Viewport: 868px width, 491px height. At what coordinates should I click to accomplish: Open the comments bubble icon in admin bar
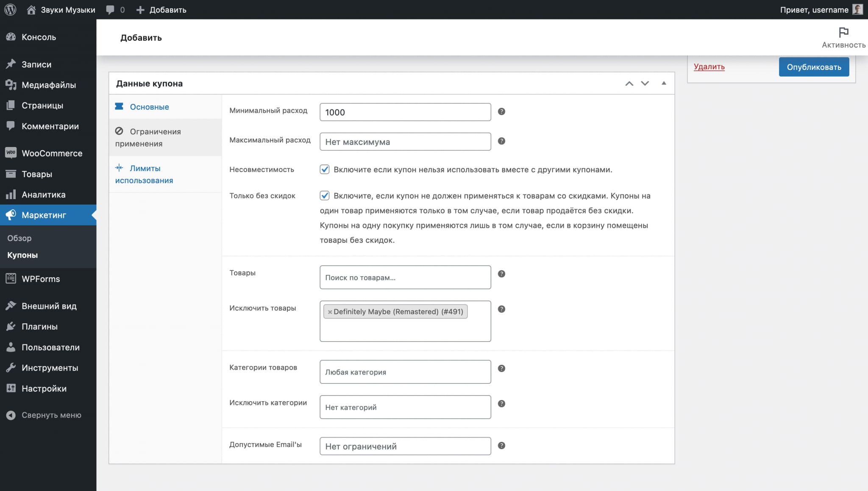[110, 10]
